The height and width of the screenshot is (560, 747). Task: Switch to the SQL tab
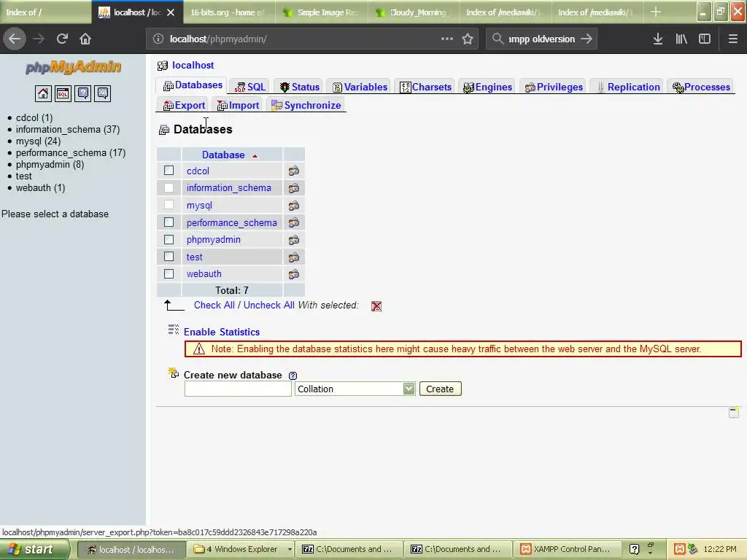[x=250, y=87]
